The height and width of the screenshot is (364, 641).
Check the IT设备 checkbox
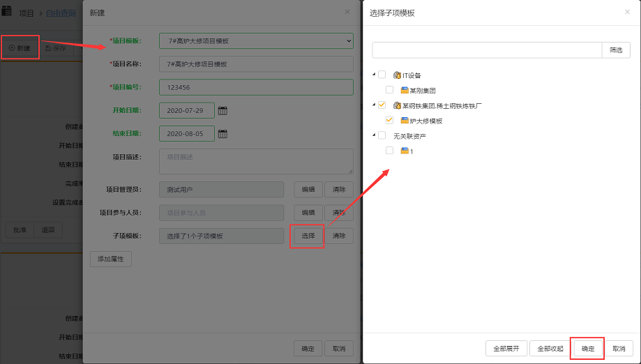click(382, 75)
